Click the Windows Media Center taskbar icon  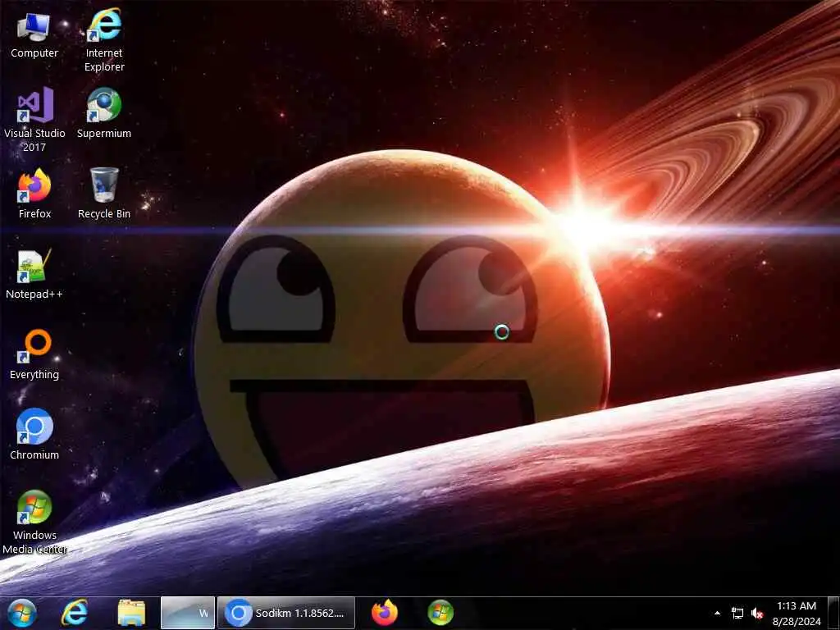point(441,613)
